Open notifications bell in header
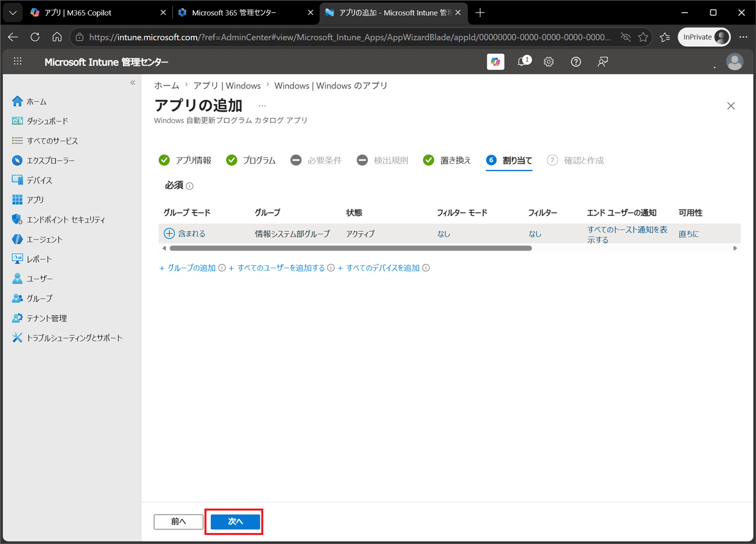Image resolution: width=756 pixels, height=544 pixels. 524,61
